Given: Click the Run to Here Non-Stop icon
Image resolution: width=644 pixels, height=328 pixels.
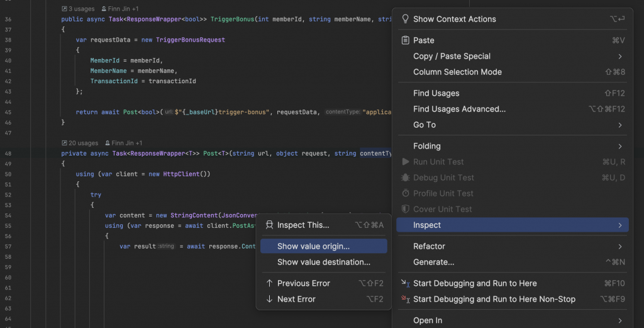Looking at the screenshot, I should tap(405, 299).
